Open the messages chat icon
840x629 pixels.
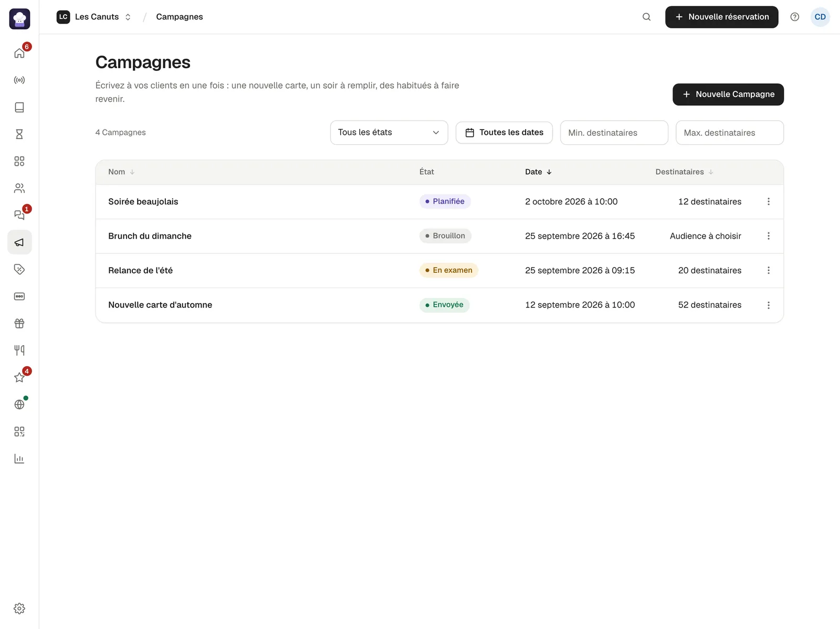coord(19,215)
